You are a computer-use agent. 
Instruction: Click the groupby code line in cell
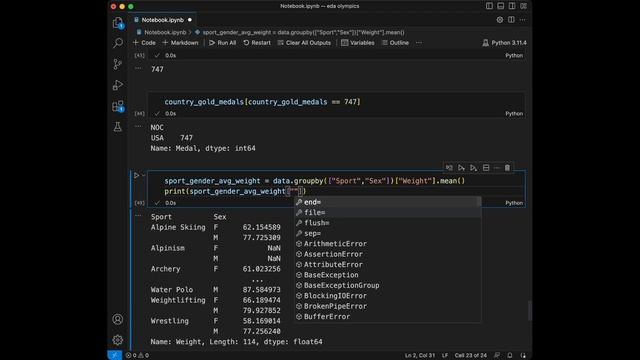coord(314,181)
